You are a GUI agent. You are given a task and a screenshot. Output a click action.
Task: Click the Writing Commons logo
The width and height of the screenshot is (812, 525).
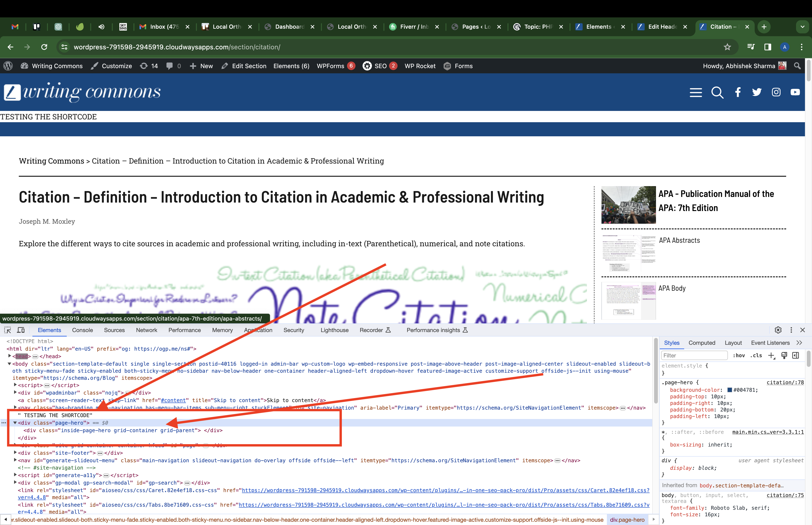[x=82, y=92]
